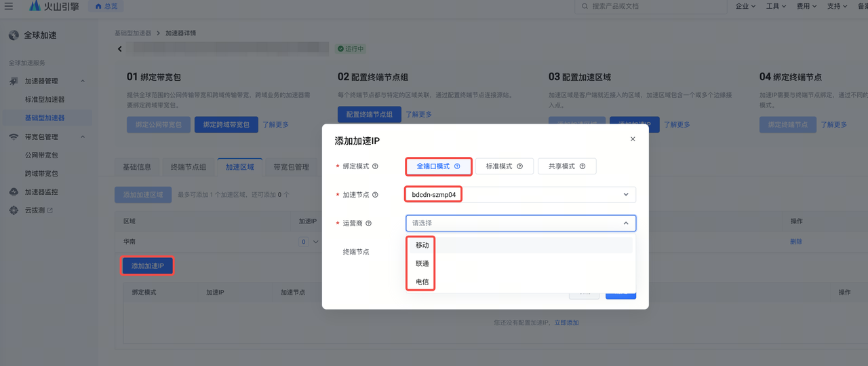Choose 联通 from the operator list

(x=422, y=263)
